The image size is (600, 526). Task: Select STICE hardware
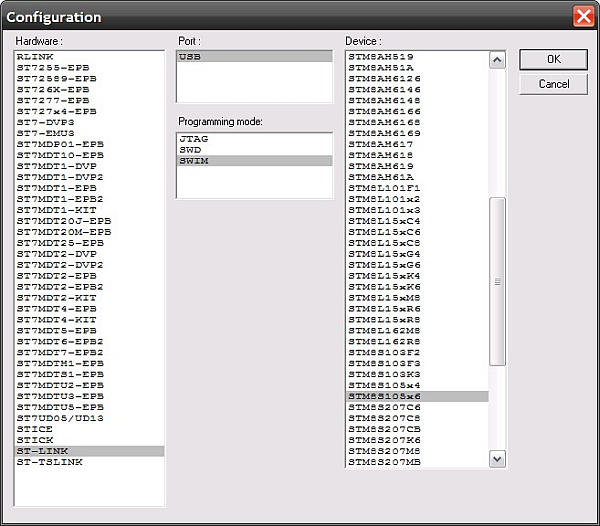tap(90, 429)
